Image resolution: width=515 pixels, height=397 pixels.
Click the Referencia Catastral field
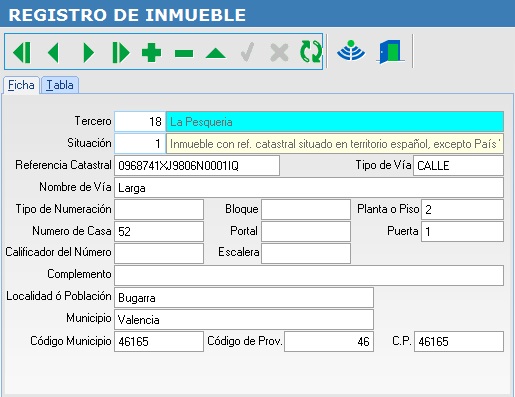[197, 165]
